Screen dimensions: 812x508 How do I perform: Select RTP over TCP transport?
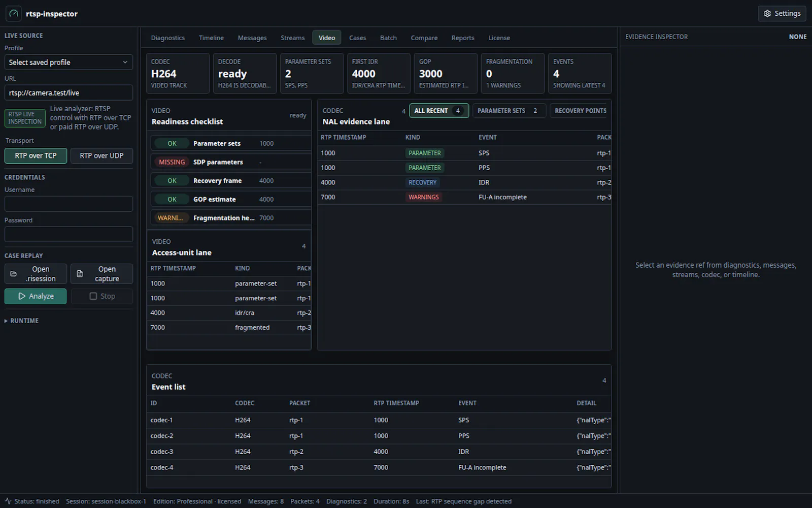(36, 155)
